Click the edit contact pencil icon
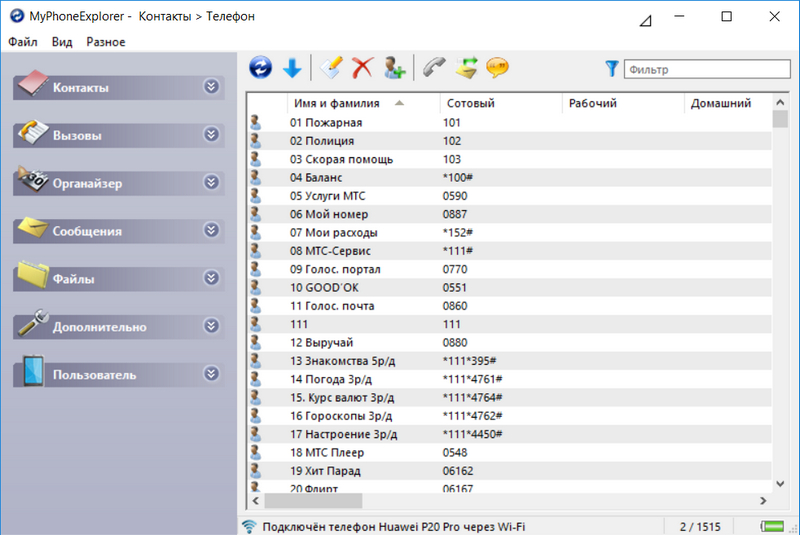 tap(331, 68)
